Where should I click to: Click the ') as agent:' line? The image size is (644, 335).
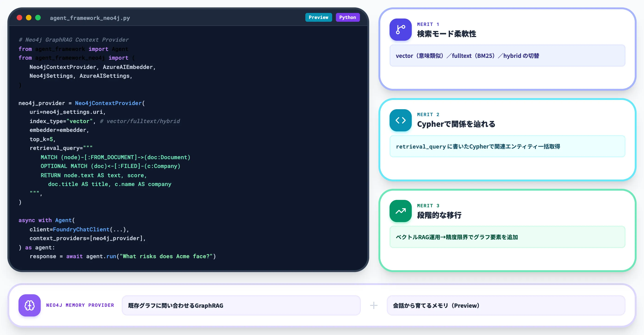37,248
